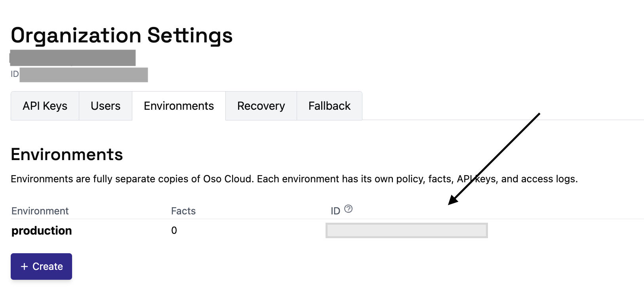Click the Organization Settings heading
The width and height of the screenshot is (644, 298).
click(122, 35)
